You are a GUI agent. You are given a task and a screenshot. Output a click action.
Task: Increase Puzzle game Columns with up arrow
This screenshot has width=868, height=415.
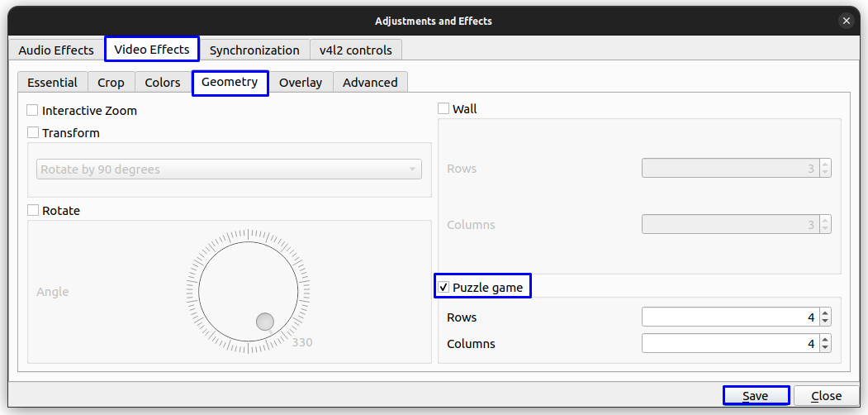click(825, 340)
